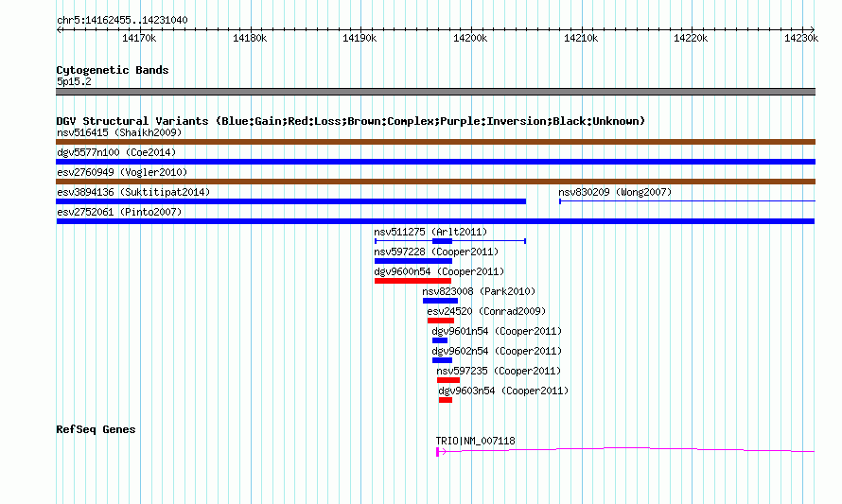Click the esv2760949 (Vogler2010) label

[122, 172]
